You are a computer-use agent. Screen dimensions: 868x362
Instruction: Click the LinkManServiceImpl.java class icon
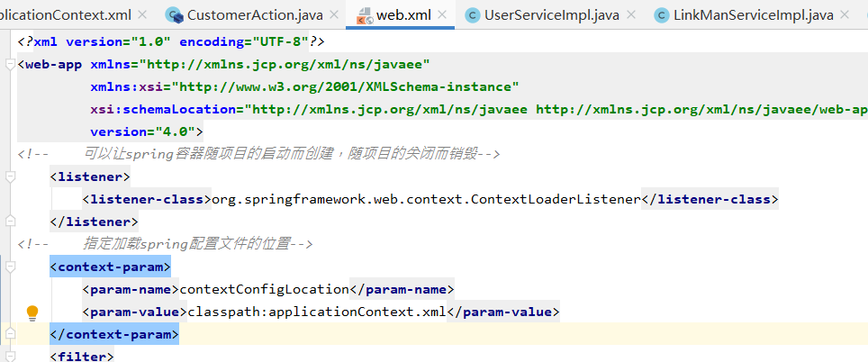coord(662,15)
